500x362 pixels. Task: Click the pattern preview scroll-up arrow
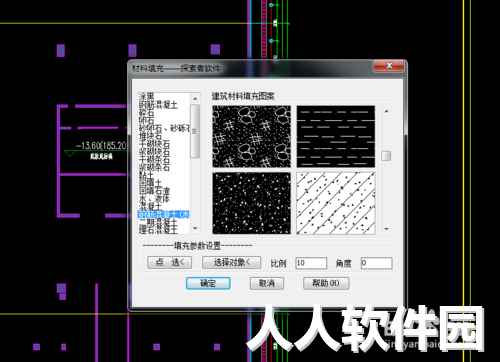coord(386,111)
